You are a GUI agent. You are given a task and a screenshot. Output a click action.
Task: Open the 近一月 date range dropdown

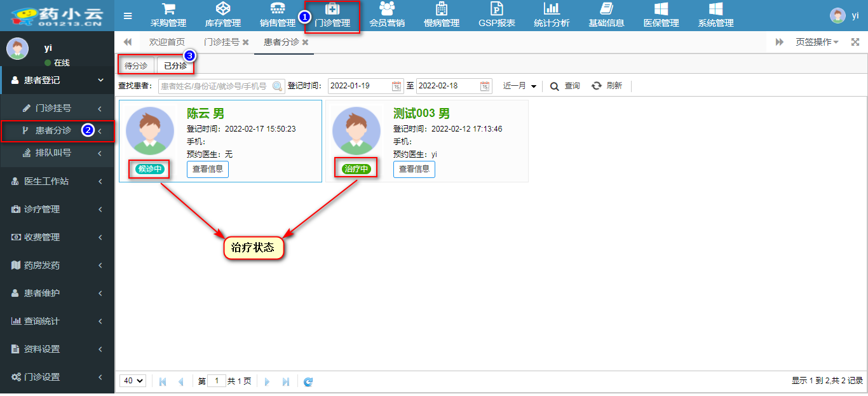click(519, 86)
